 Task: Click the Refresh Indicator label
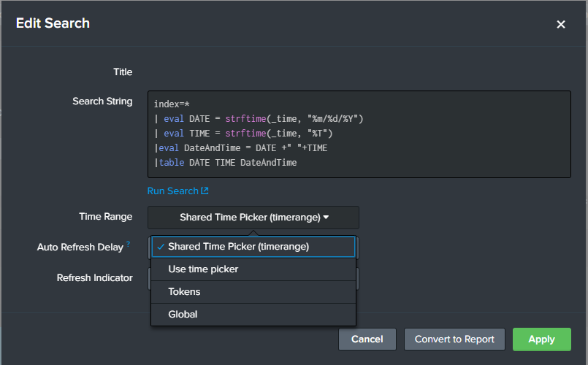click(x=95, y=278)
